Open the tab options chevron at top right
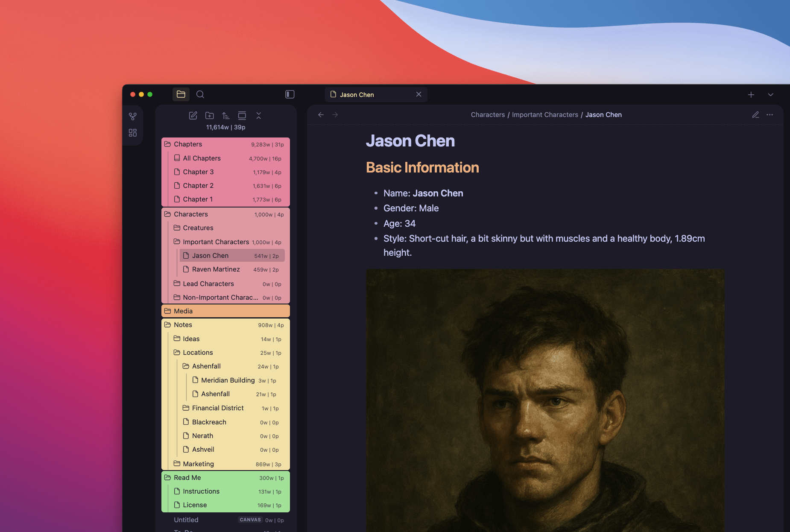 point(771,94)
